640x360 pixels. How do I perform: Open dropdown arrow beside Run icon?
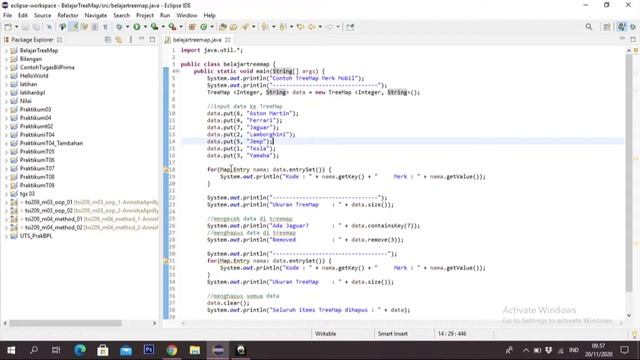pyautogui.click(x=145, y=27)
